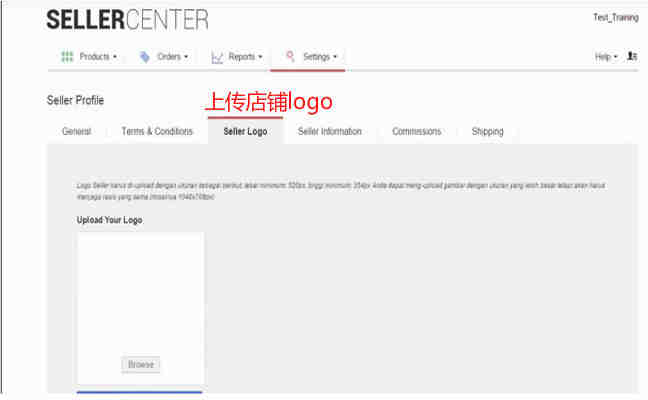Image resolution: width=648 pixels, height=400 pixels.
Task: View the Commissions tab
Action: (416, 131)
